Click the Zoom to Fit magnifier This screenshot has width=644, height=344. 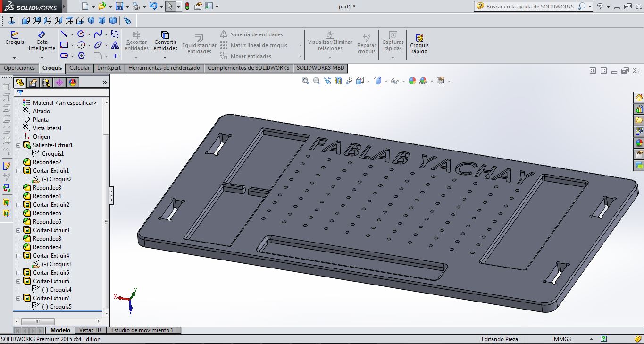306,81
